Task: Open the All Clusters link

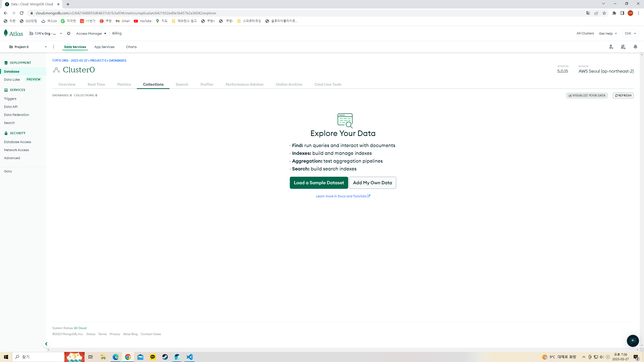Action: point(585,33)
